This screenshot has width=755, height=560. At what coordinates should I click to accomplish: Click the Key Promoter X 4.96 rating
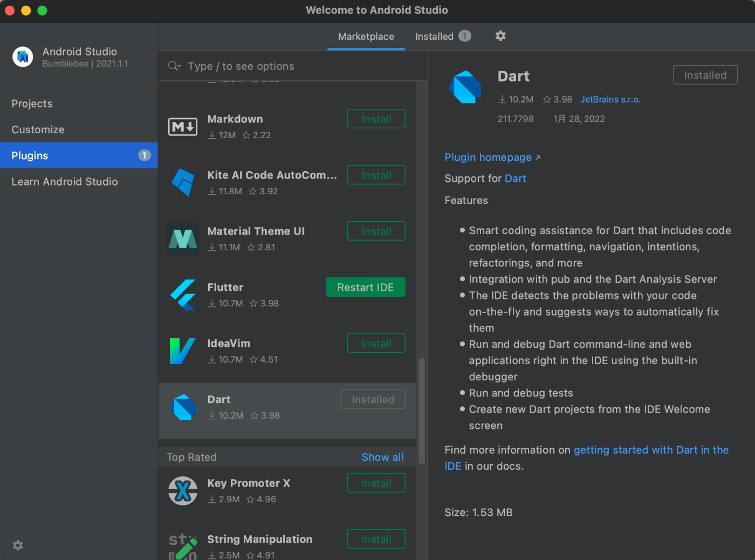[261, 499]
